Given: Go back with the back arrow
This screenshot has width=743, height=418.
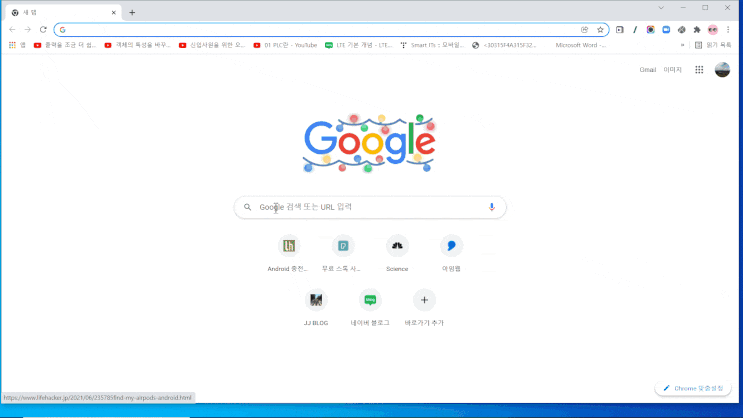Looking at the screenshot, I should pyautogui.click(x=12, y=29).
